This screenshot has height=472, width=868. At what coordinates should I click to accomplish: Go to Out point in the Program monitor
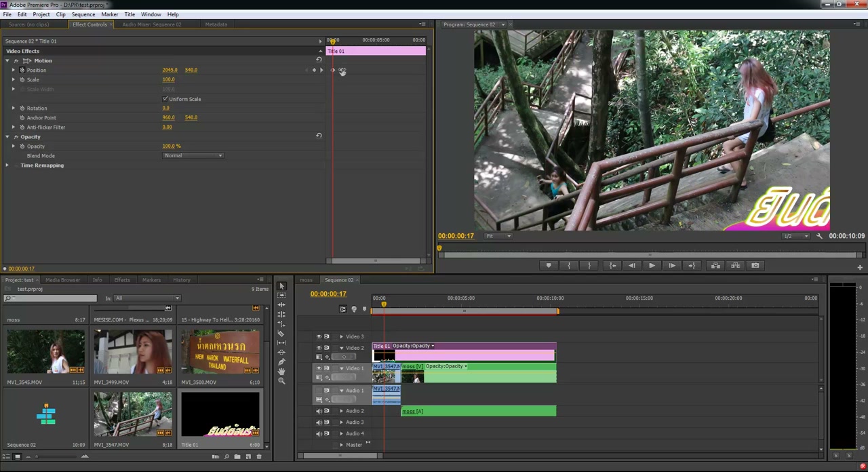point(692,266)
